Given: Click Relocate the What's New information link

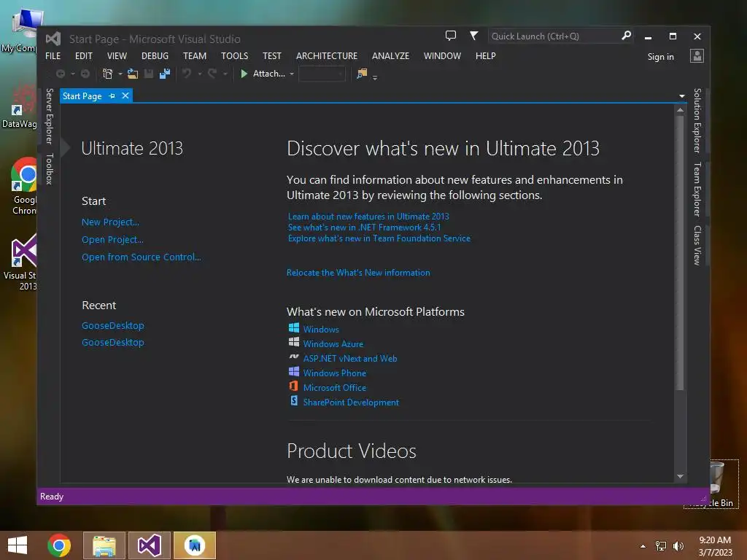Looking at the screenshot, I should pyautogui.click(x=358, y=273).
